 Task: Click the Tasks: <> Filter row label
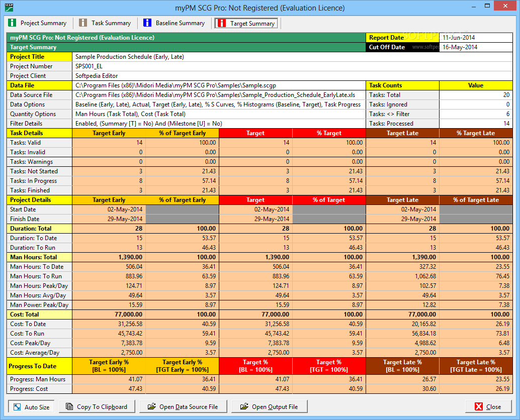403,114
